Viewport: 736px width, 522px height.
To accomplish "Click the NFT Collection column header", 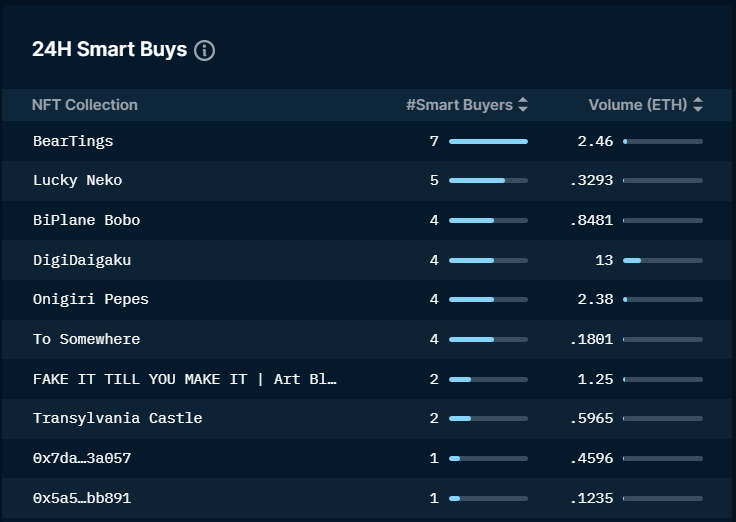I will pos(85,105).
